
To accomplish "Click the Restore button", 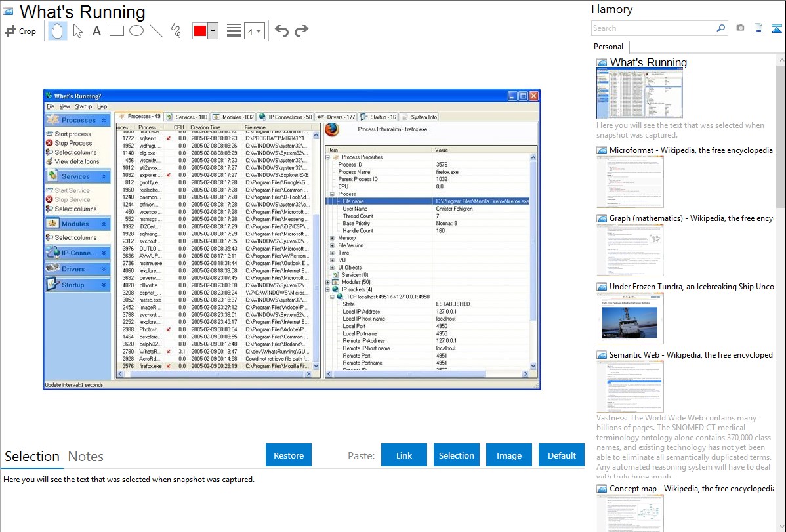I will (x=289, y=455).
